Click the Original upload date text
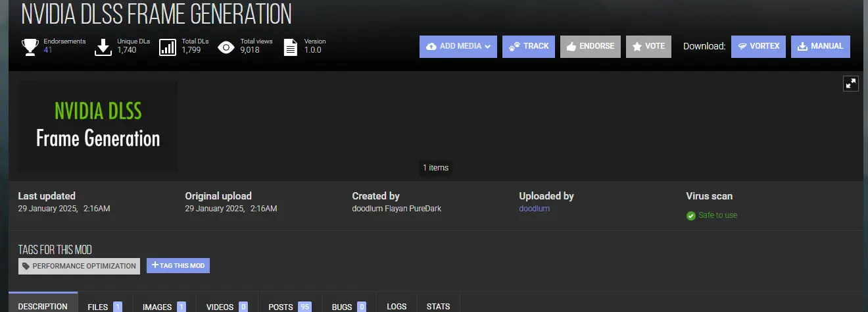 [231, 209]
